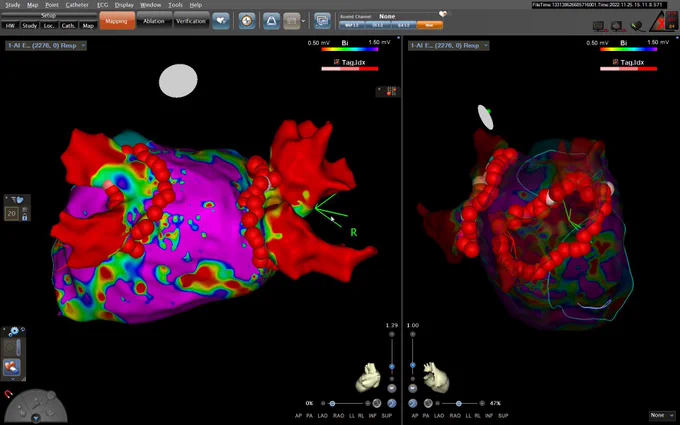Click the arch-shaped blue toolbar icon
Image resolution: width=680 pixels, height=425 pixels.
click(271, 20)
